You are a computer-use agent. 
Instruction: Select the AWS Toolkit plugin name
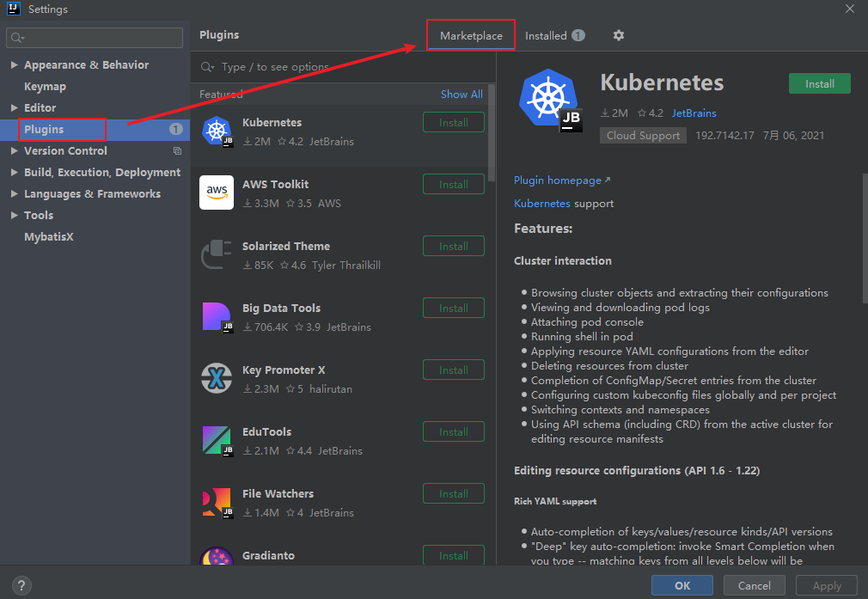[x=275, y=185]
